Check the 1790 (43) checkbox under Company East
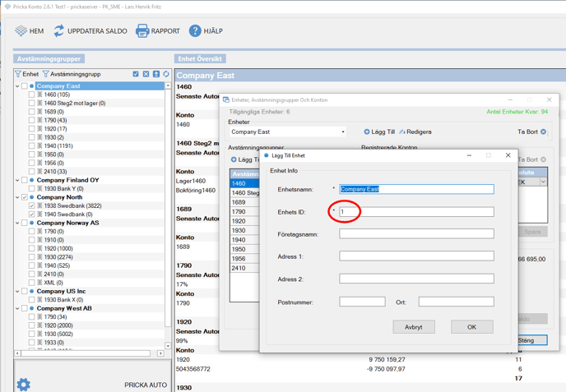Screen dimensions: 566x392 (32, 120)
